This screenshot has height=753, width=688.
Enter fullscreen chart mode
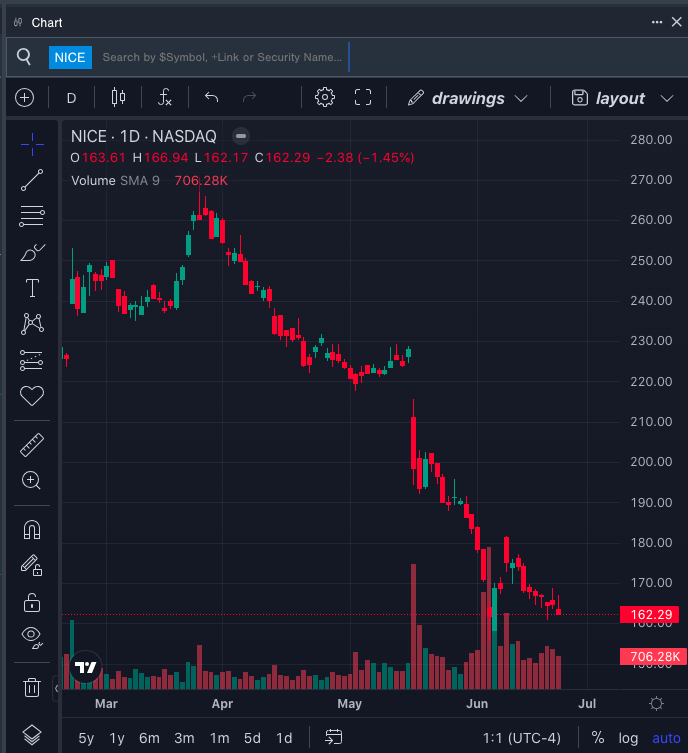pyautogui.click(x=363, y=97)
